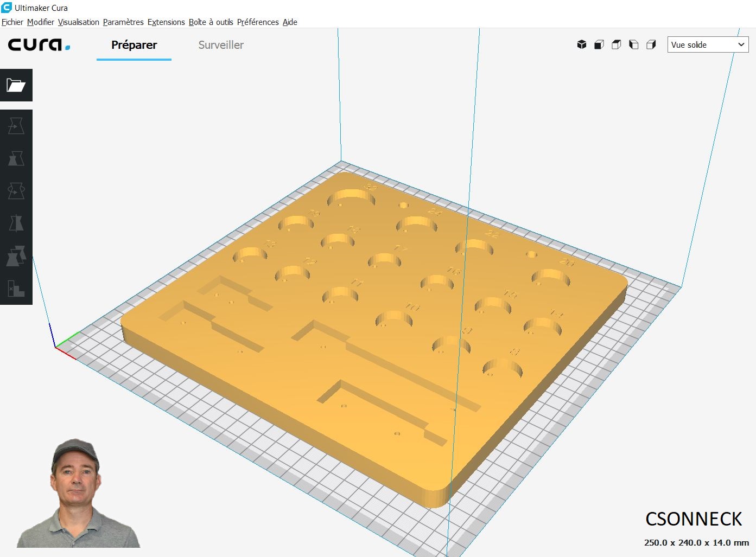Switch camera to 3D view cube icon

pyautogui.click(x=582, y=44)
